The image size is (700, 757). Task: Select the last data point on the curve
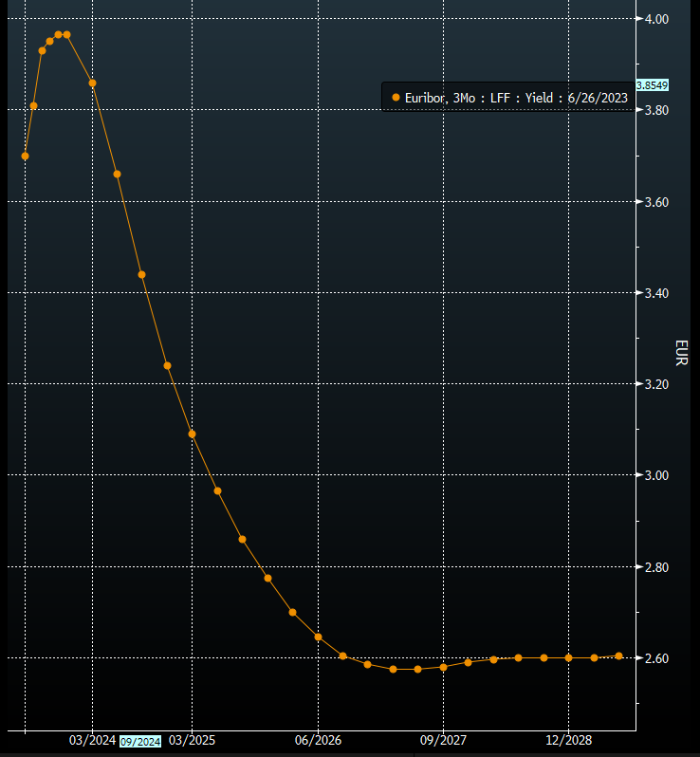618,655
